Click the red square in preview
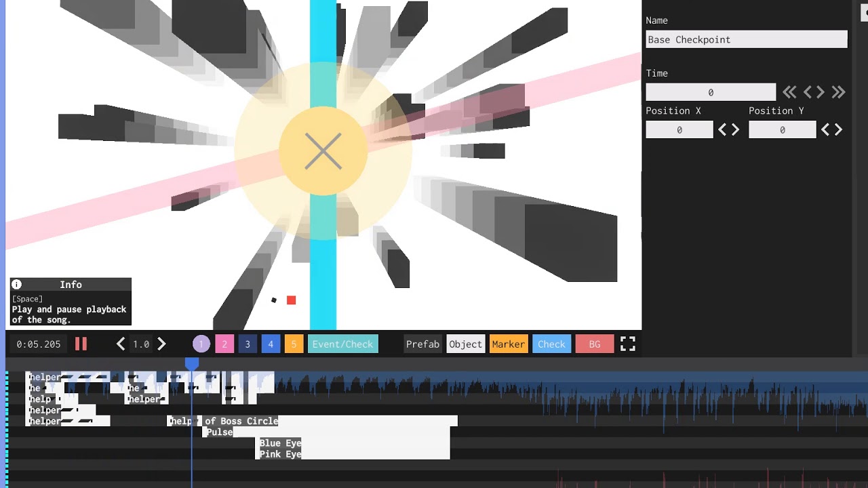868x488 pixels. click(x=292, y=300)
